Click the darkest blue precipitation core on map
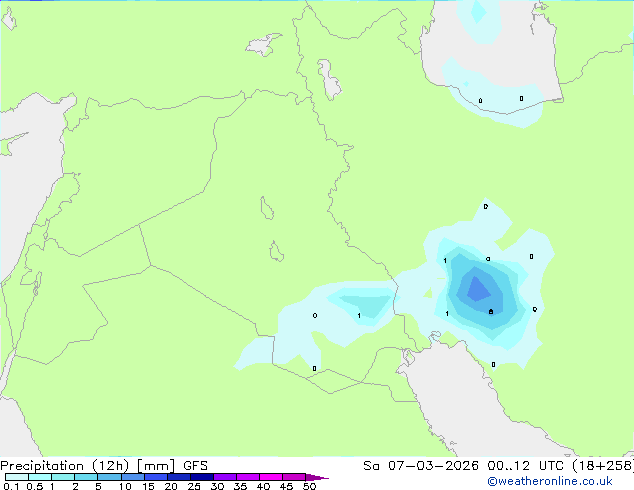 pyautogui.click(x=478, y=289)
